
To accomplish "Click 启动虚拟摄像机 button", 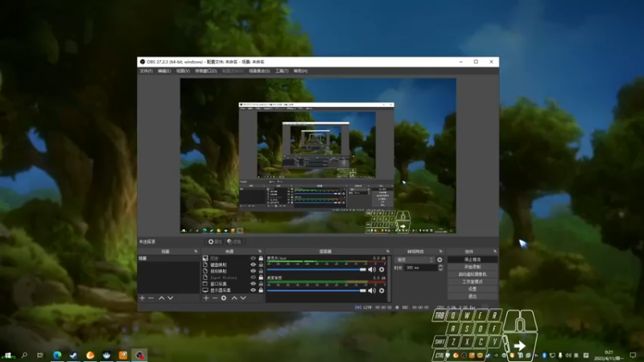I will [x=473, y=274].
